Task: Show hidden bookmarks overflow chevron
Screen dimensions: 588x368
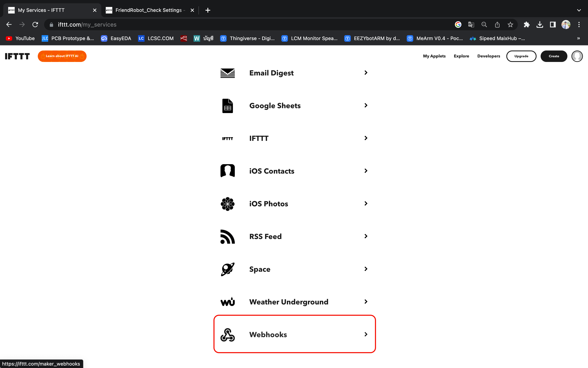Action: click(x=579, y=38)
